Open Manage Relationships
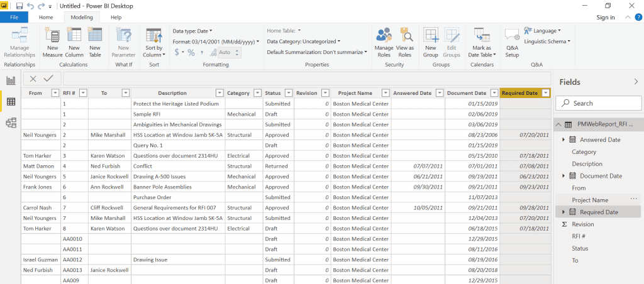 (x=19, y=43)
